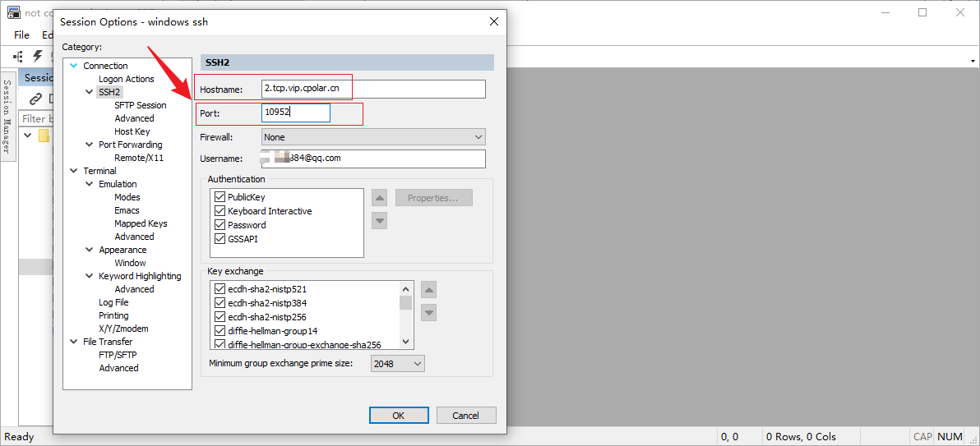980x446 pixels.
Task: Click the Properties... button
Action: (x=434, y=198)
